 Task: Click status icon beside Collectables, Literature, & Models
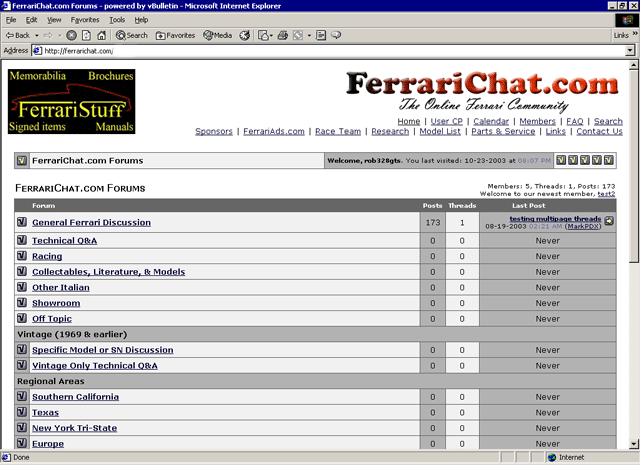[22, 271]
